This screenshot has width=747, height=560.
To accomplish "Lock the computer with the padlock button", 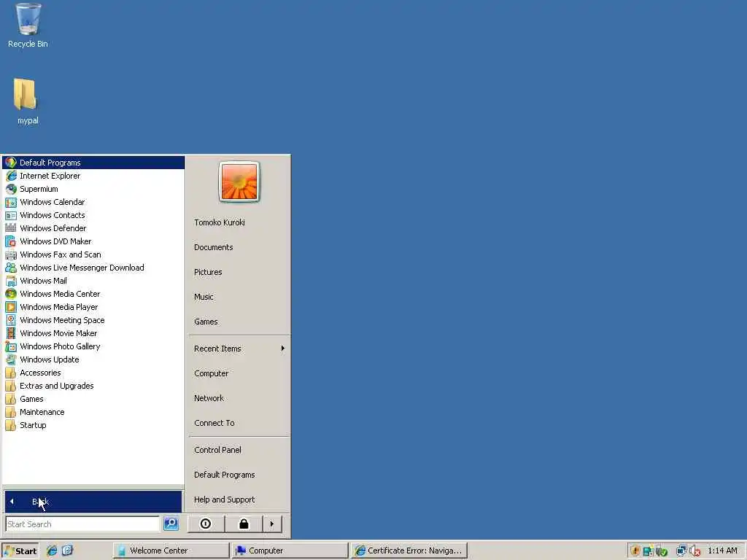I will [x=244, y=524].
